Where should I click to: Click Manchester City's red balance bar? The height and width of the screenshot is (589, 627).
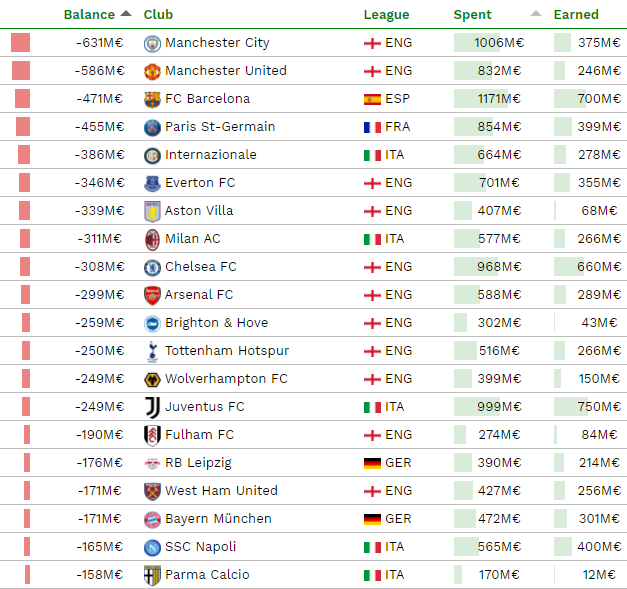tap(20, 43)
